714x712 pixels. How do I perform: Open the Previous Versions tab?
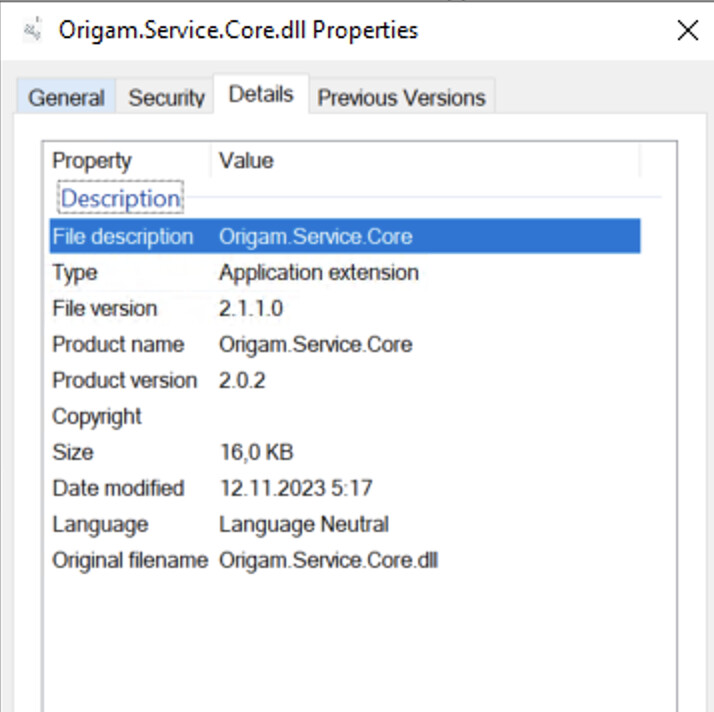pyautogui.click(x=402, y=97)
